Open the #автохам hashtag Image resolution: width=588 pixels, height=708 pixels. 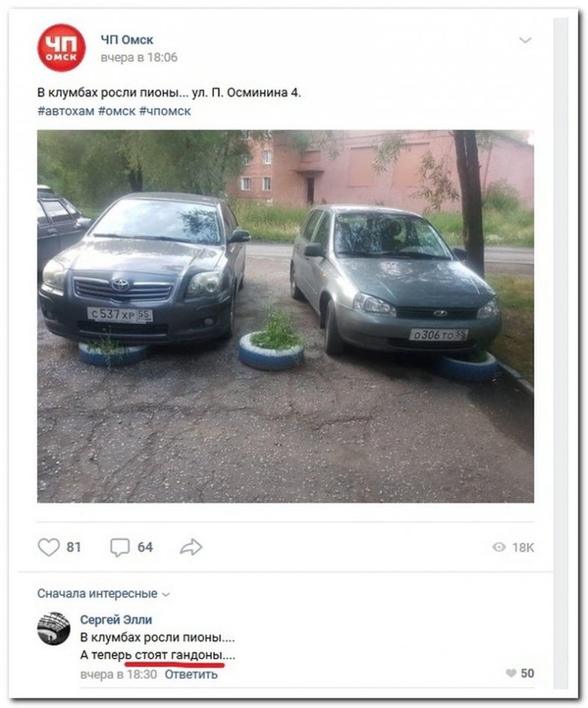click(66, 111)
